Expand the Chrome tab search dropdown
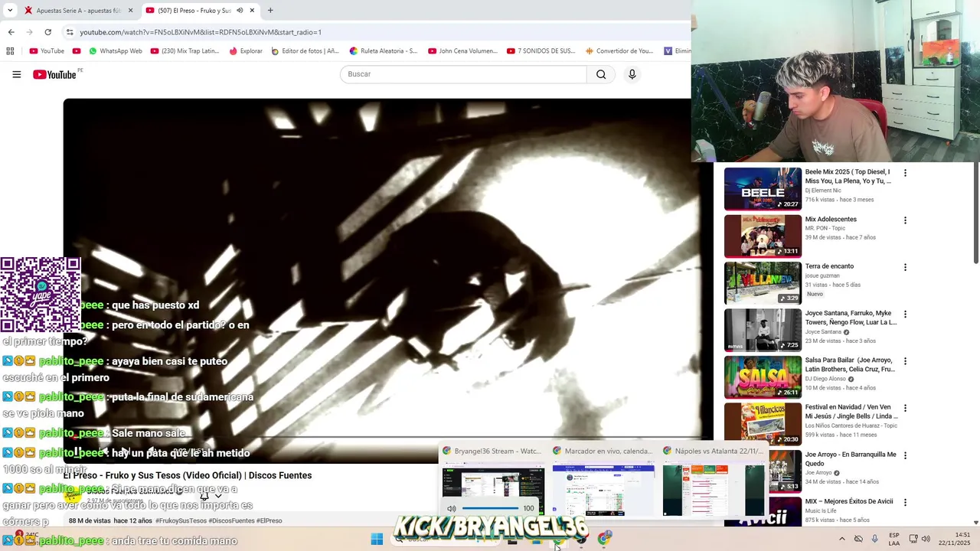The height and width of the screenshot is (551, 980). [10, 11]
